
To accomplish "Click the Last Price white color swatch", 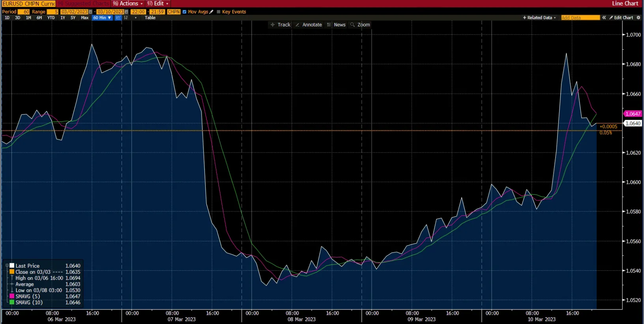I will point(12,266).
